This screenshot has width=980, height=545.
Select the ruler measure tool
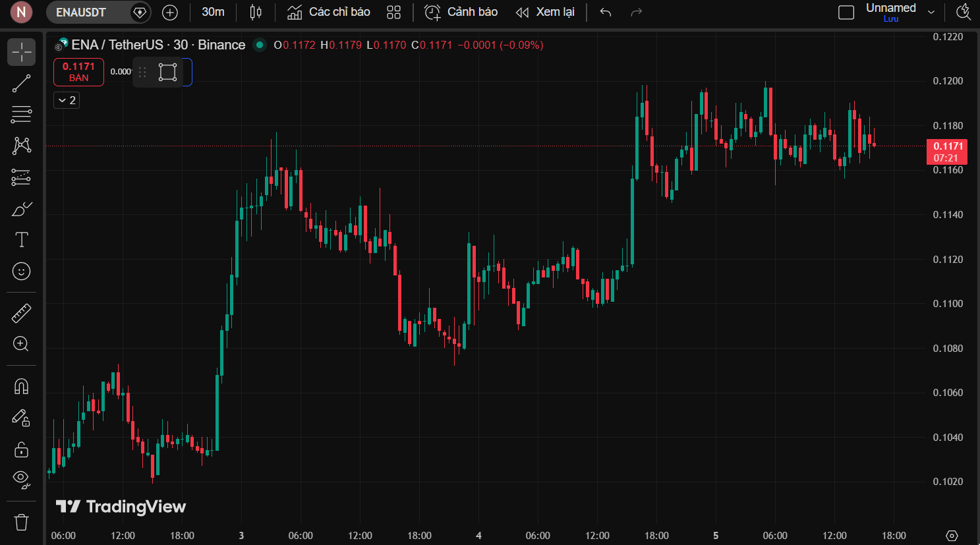(x=21, y=313)
